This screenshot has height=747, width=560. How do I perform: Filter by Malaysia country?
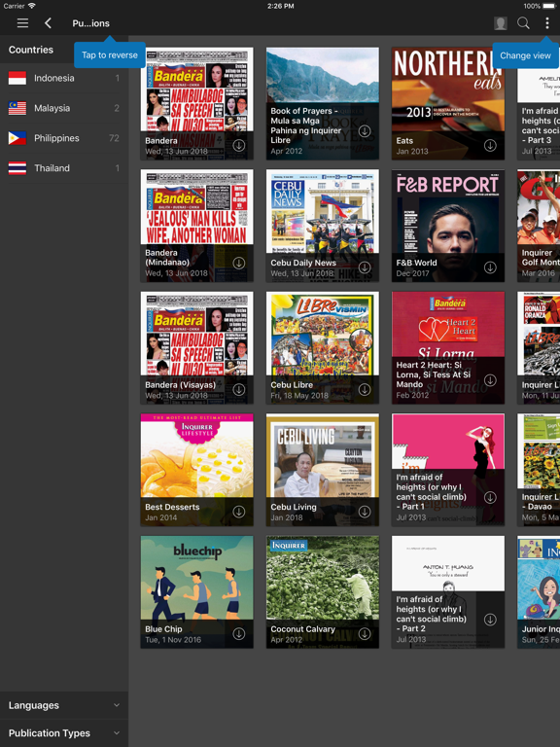(64, 108)
